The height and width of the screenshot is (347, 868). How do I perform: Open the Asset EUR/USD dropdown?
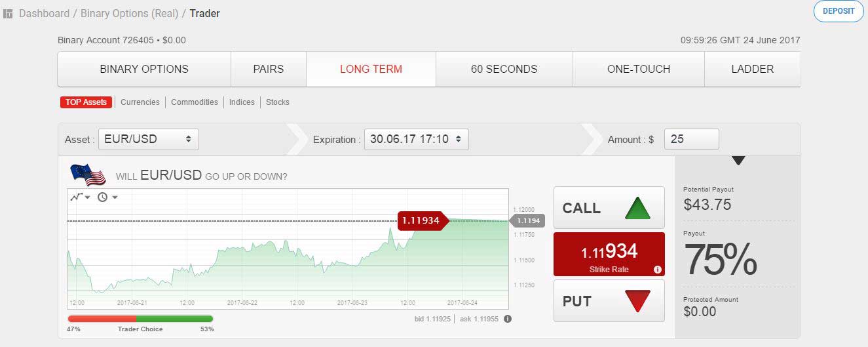(149, 139)
